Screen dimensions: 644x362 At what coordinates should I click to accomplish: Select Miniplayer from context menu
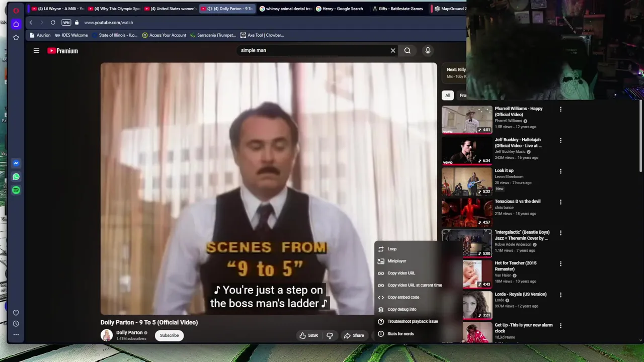coord(418,261)
